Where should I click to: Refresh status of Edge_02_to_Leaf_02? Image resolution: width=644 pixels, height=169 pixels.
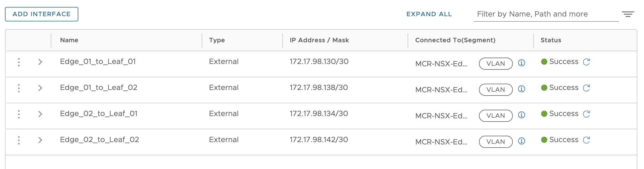tap(586, 140)
